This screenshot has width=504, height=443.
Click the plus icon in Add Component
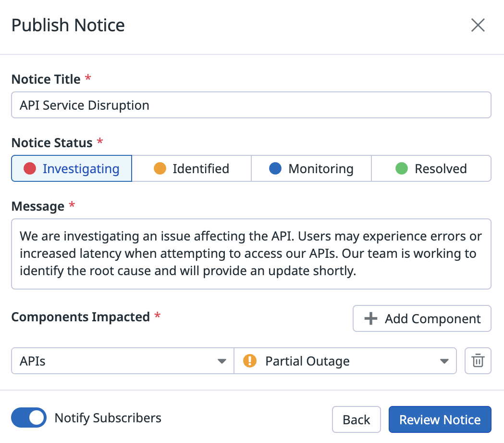tap(370, 318)
